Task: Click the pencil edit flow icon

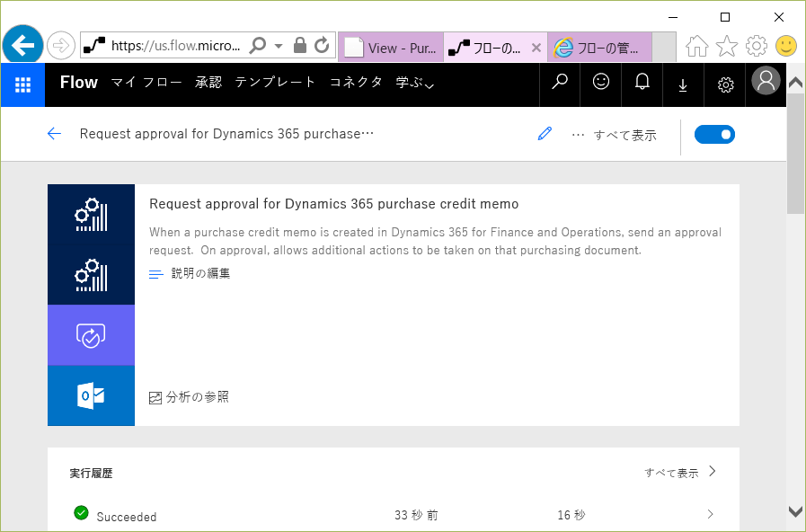Action: tap(545, 134)
